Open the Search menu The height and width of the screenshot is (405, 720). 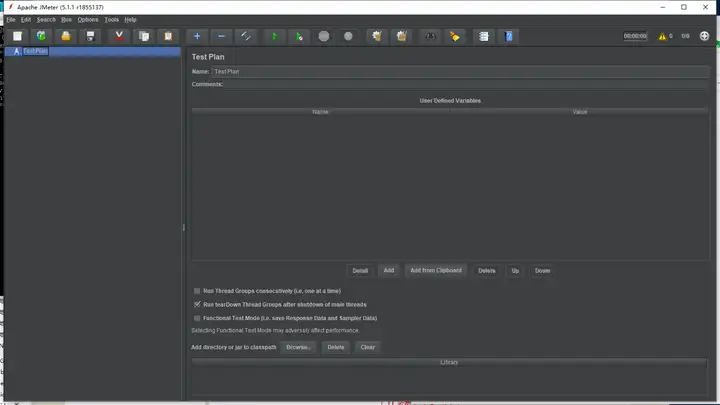click(x=46, y=20)
